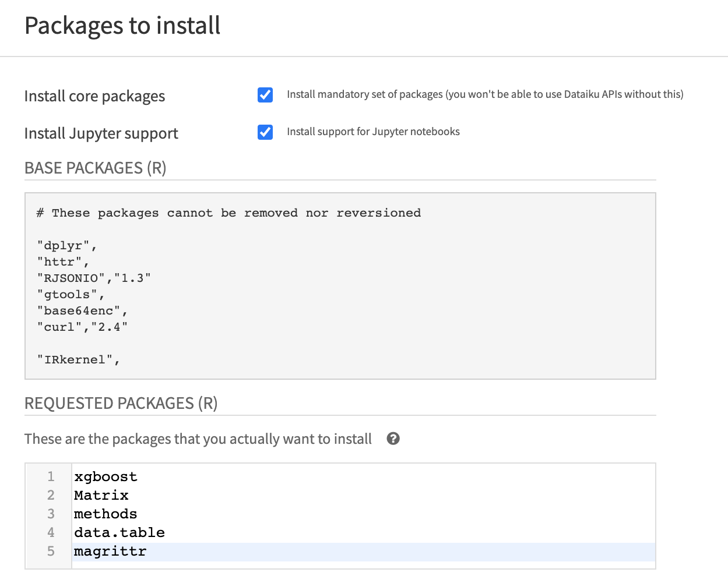Click the BASE PACKAGES (R) heading
The width and height of the screenshot is (728, 583).
point(96,168)
